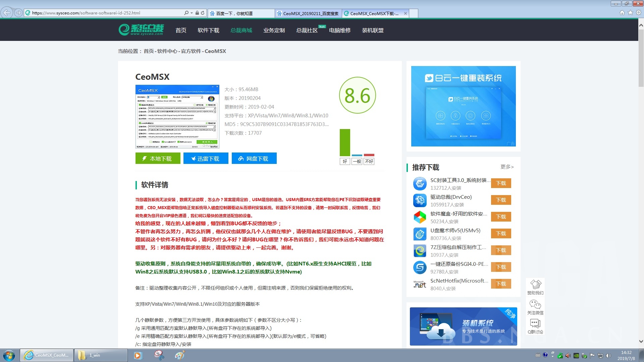Click the Safely Remove Hardware tray icon

coord(584,355)
